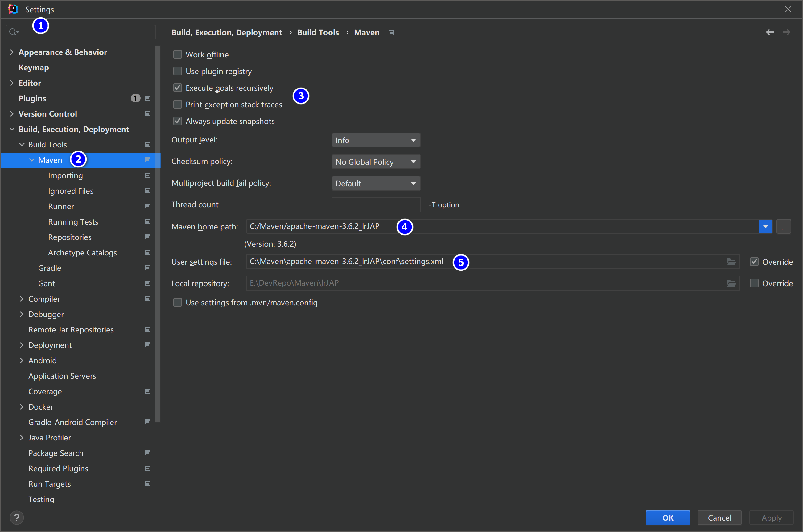The image size is (803, 532).
Task: Open the Checksum policy dropdown
Action: (x=376, y=162)
